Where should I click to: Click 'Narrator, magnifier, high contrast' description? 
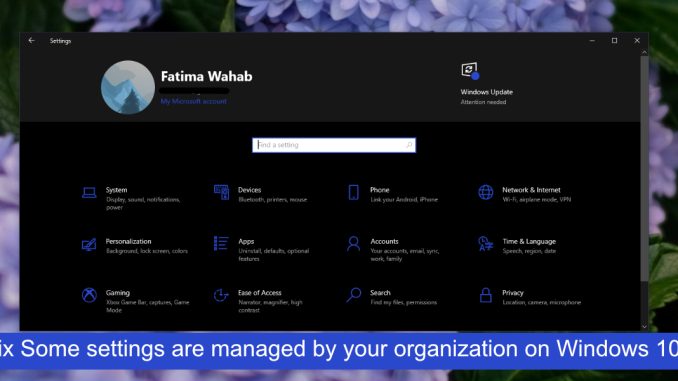coord(270,306)
